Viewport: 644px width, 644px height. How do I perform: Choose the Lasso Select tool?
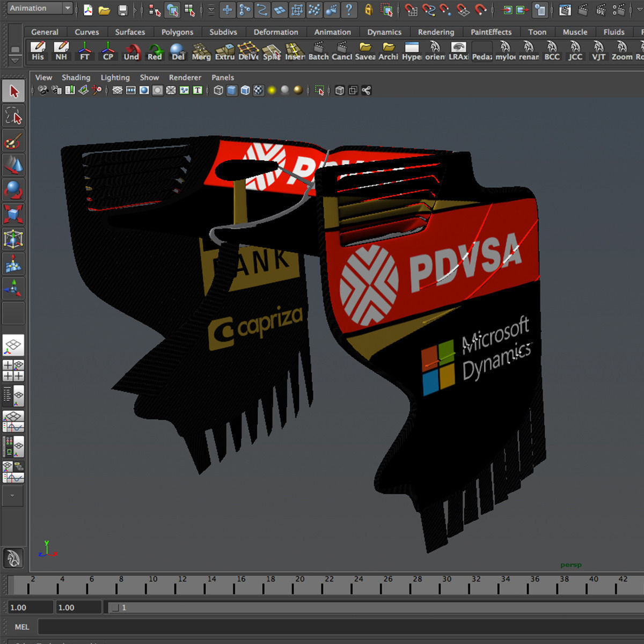point(13,116)
